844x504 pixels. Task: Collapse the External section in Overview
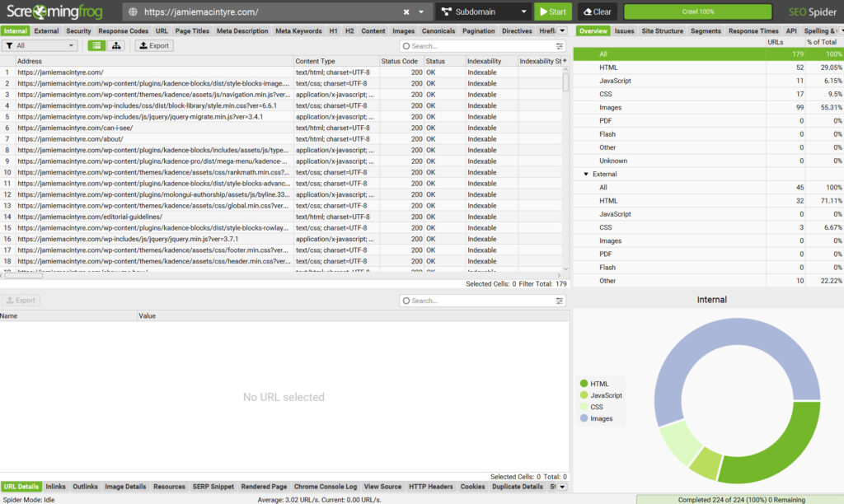tap(585, 175)
